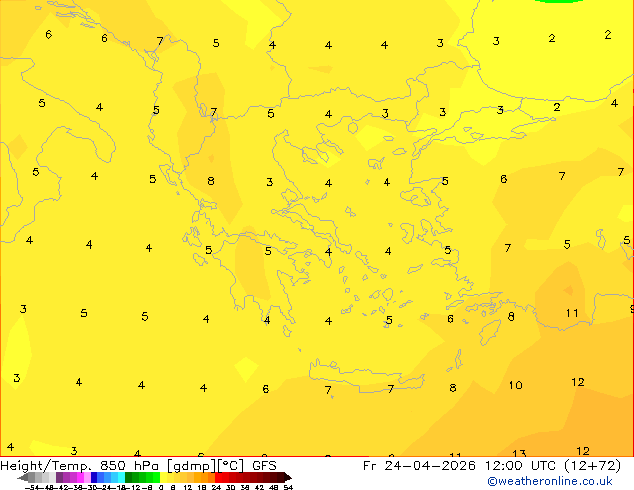Select the bright red 24°C legend swatch

(218, 477)
